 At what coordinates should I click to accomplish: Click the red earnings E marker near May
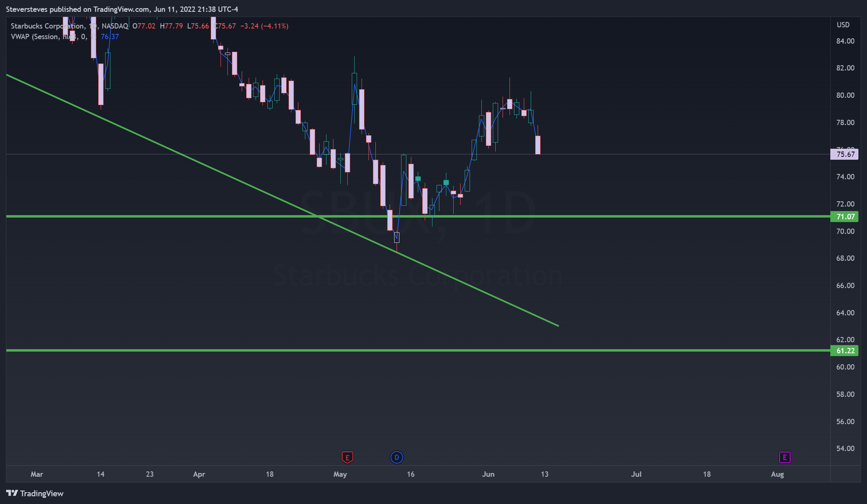[x=347, y=457]
